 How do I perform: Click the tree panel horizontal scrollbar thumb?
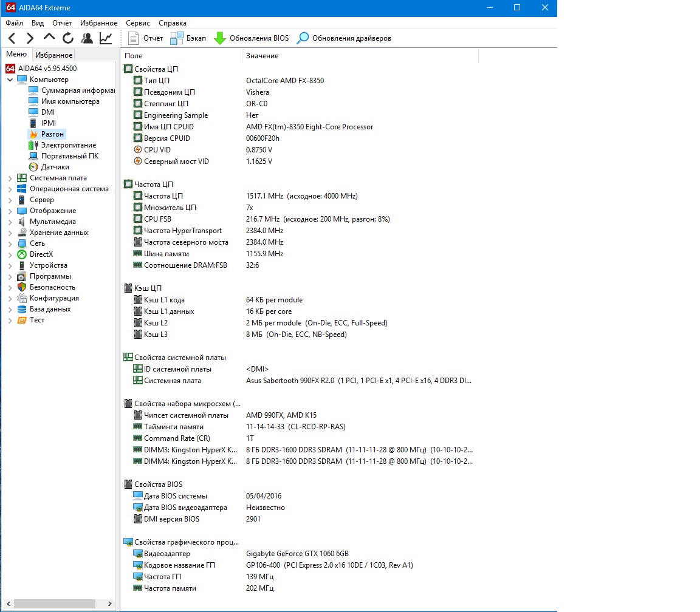pos(55,603)
